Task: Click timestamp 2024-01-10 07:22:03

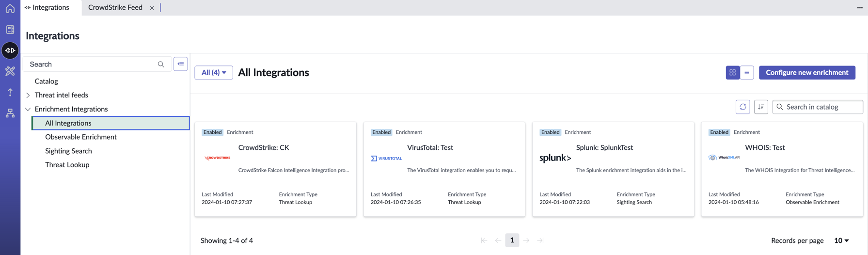Action: [x=565, y=203]
